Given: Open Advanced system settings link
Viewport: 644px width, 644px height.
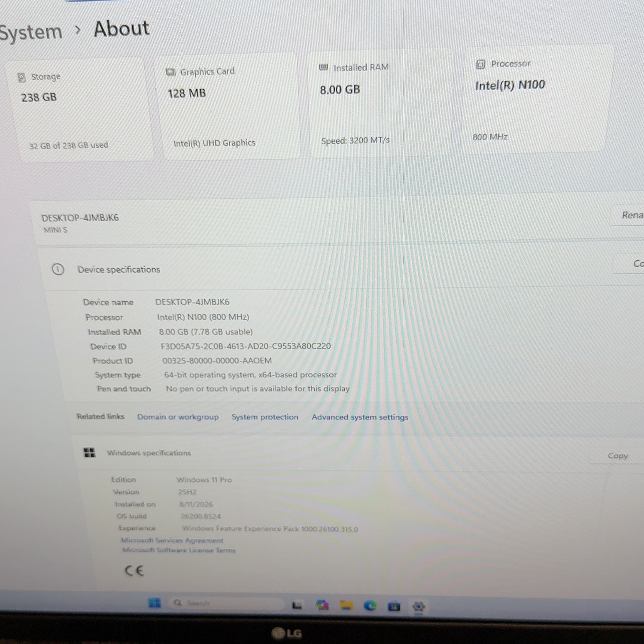Looking at the screenshot, I should point(360,417).
